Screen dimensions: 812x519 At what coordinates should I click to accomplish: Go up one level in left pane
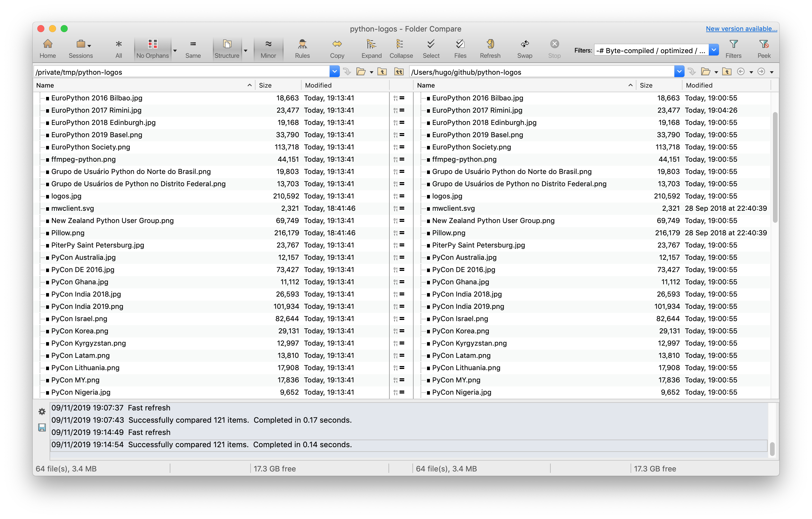click(x=382, y=72)
